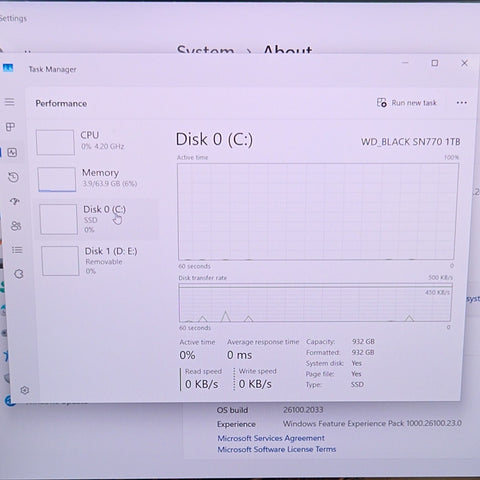Screen dimensions: 480x480
Task: Click the Task Manager title bar app icon
Action: (8, 68)
